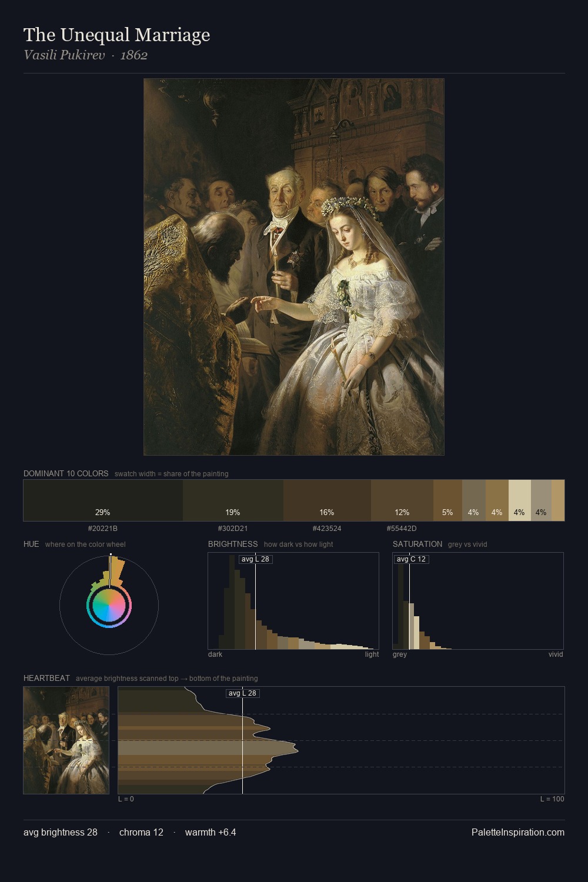This screenshot has height=882, width=588.
Task: Open the PaletteInspiration.com link
Action: click(518, 832)
